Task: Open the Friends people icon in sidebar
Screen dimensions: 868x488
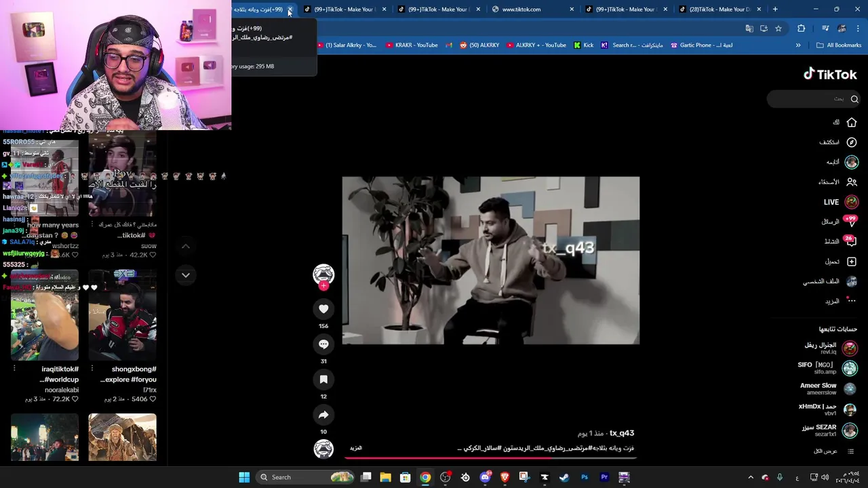Action: pyautogui.click(x=852, y=182)
